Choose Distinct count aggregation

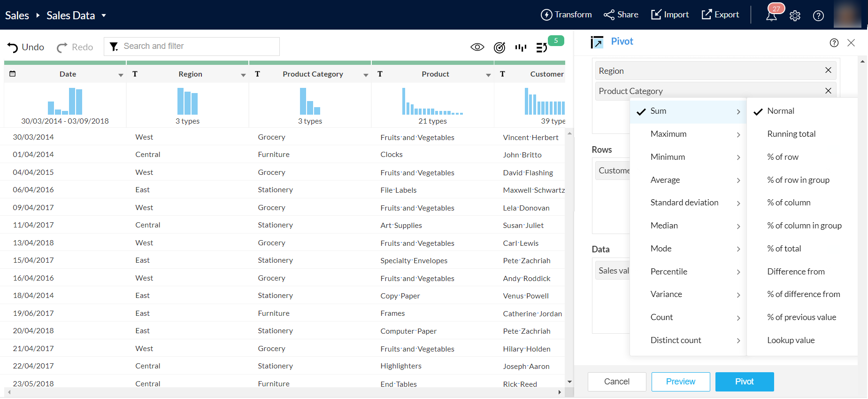point(688,340)
